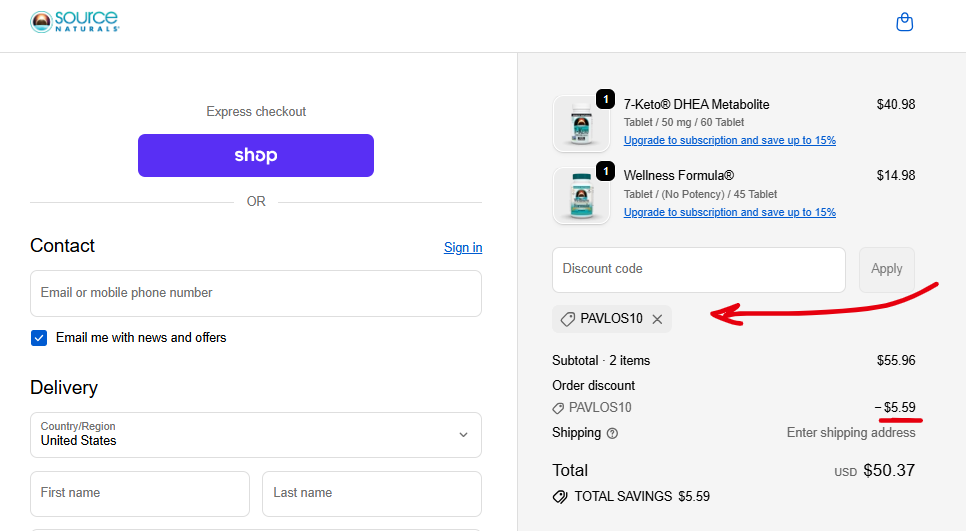Expand the Country/Region dropdown
Image resolution: width=966 pixels, height=531 pixels.
click(255, 434)
